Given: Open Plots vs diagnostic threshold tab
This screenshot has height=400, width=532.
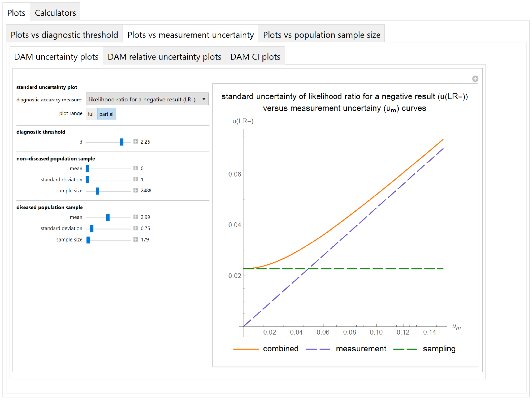Looking at the screenshot, I should (x=64, y=35).
